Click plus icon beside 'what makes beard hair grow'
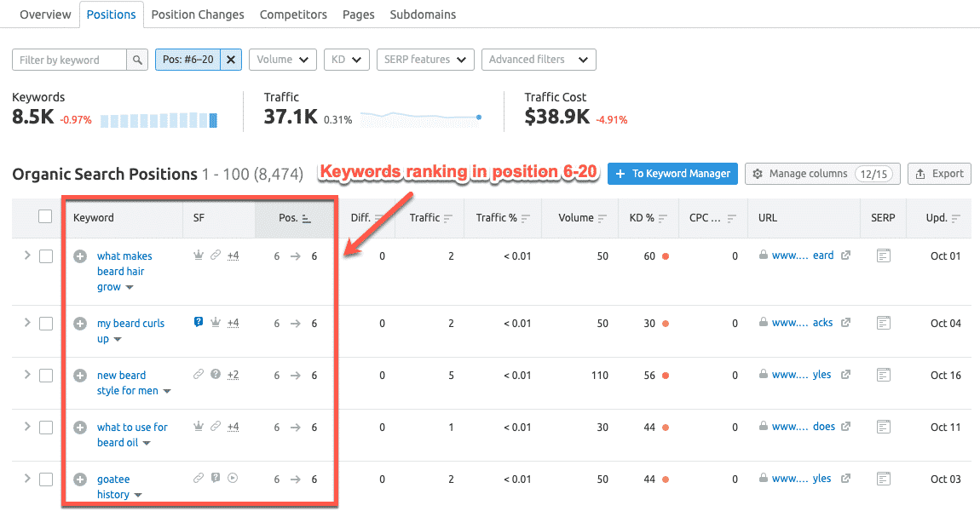 pyautogui.click(x=80, y=255)
